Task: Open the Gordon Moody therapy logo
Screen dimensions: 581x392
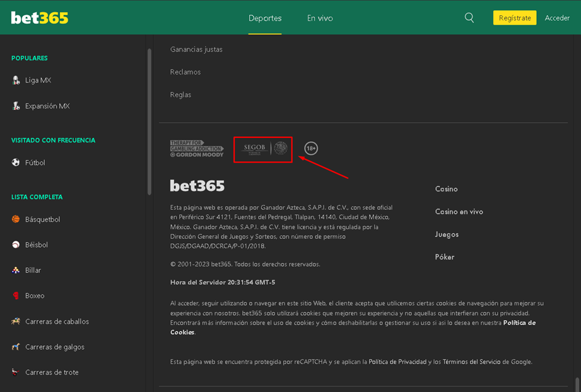Action: (197, 149)
